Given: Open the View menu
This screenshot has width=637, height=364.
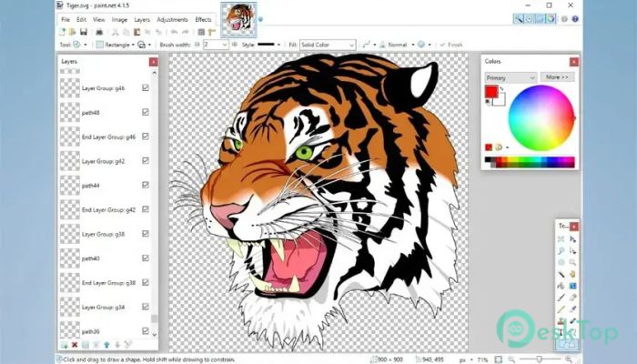Looking at the screenshot, I should tap(98, 19).
